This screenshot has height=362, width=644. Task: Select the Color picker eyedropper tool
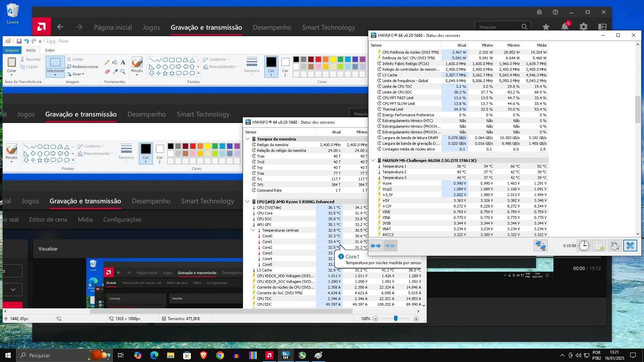[115, 71]
